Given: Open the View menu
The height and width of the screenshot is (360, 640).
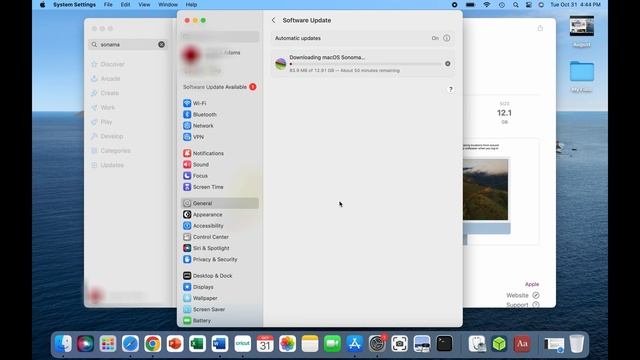Looking at the screenshot, I should [x=144, y=5].
